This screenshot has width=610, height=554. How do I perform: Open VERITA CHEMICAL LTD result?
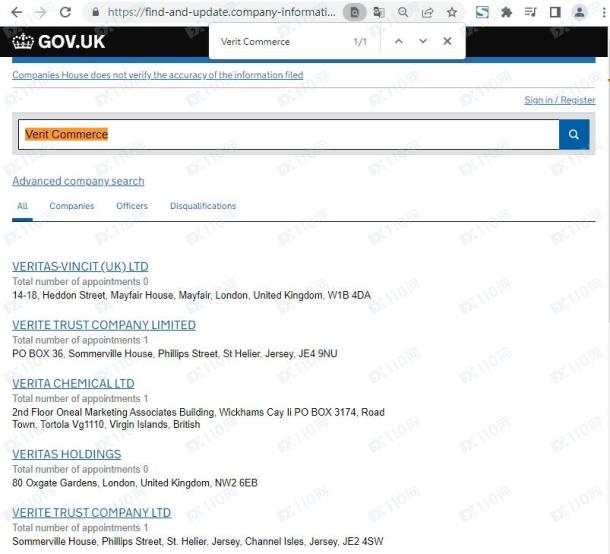click(x=73, y=384)
